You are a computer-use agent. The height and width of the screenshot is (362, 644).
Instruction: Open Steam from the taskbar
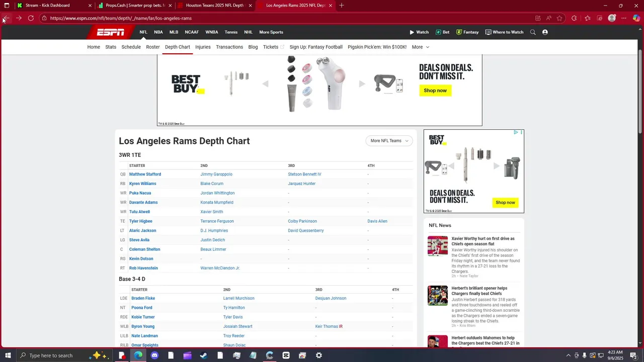pos(204,355)
